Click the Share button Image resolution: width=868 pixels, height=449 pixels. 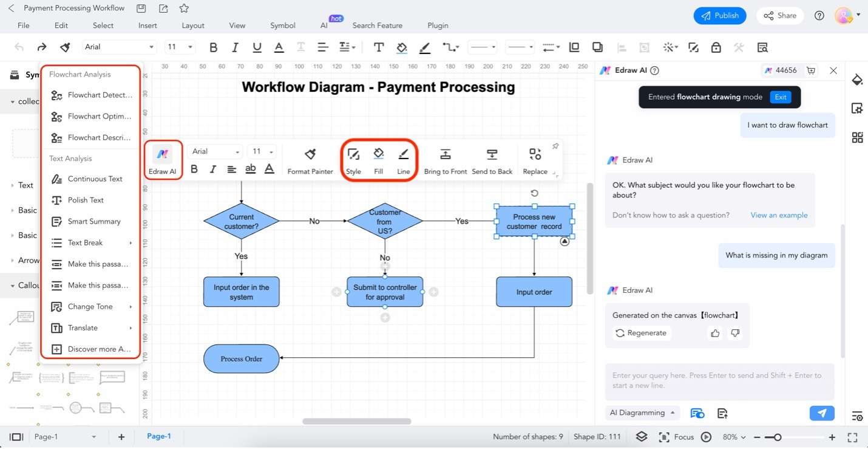(x=780, y=16)
